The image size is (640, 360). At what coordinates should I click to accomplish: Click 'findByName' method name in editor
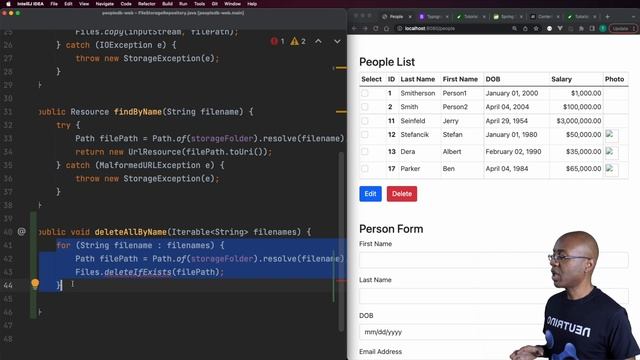pos(138,111)
